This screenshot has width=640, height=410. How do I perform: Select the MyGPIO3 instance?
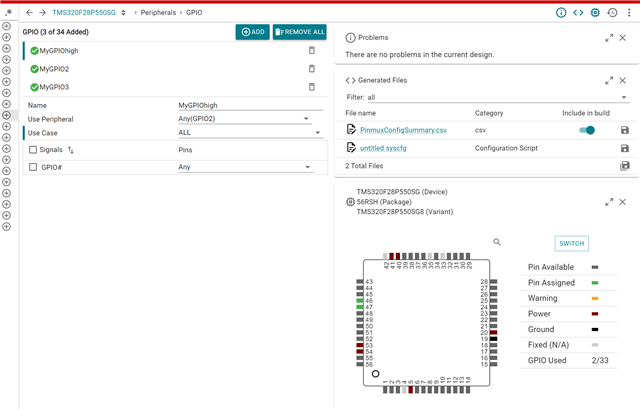pos(54,87)
